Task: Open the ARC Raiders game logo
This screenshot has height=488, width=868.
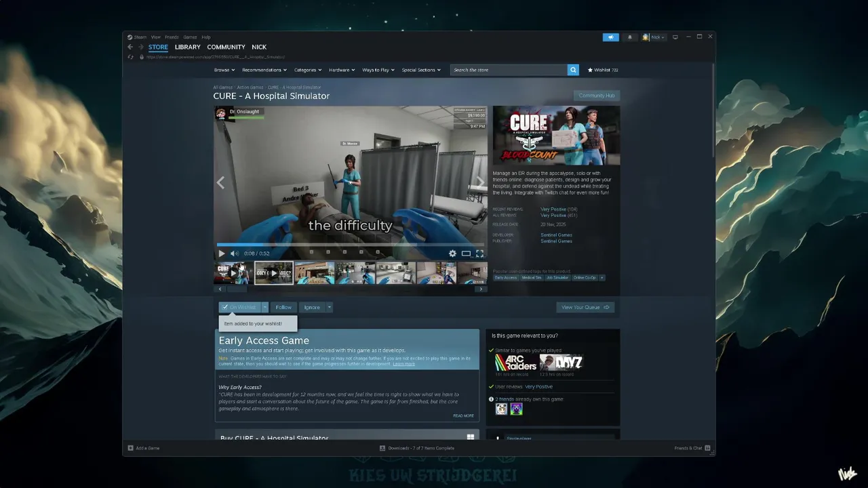Action: (516, 362)
